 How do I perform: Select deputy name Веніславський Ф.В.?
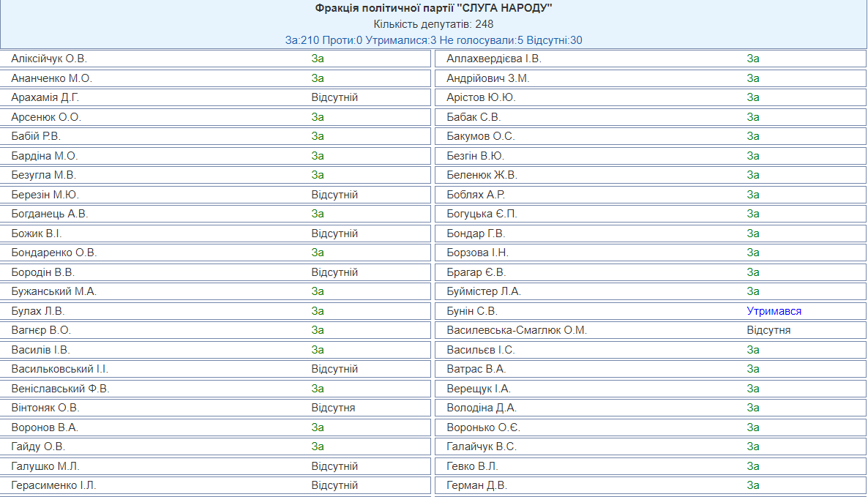pyautogui.click(x=61, y=389)
